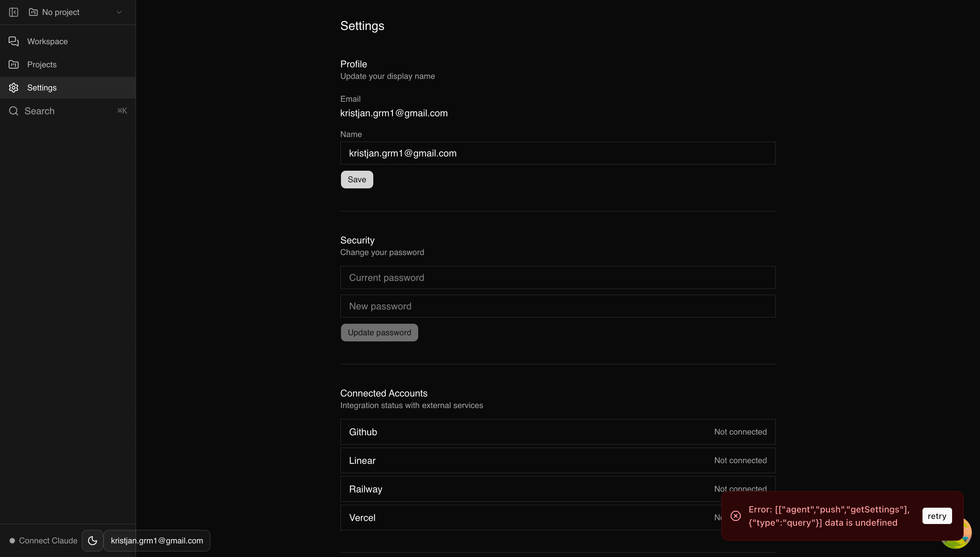Click the Security section heading
Viewport: 980px width, 557px height.
(358, 240)
